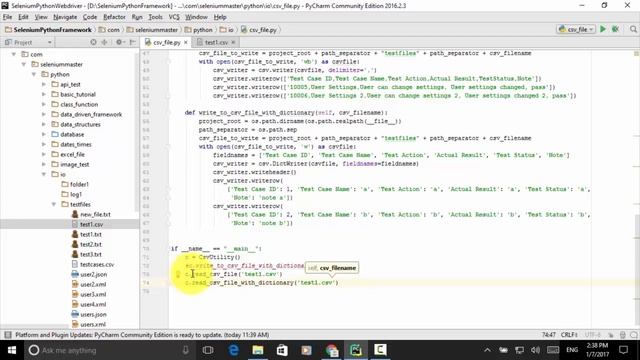The image size is (640, 360).
Task: Expand the api_test folder
Action: click(44, 84)
